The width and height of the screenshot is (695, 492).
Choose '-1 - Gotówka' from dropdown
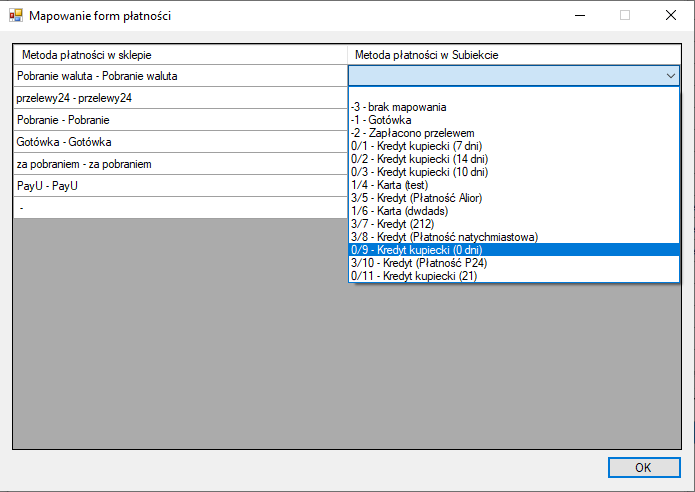click(x=514, y=120)
